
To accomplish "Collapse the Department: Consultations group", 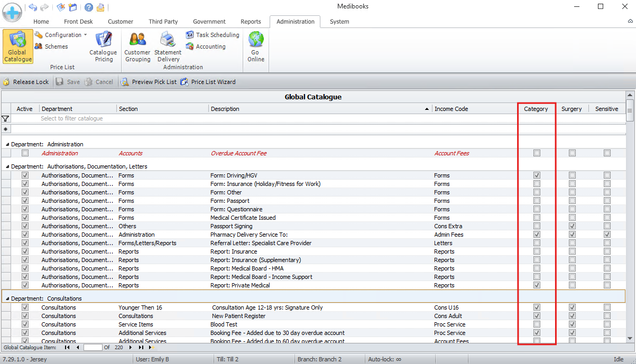I will coord(7,298).
